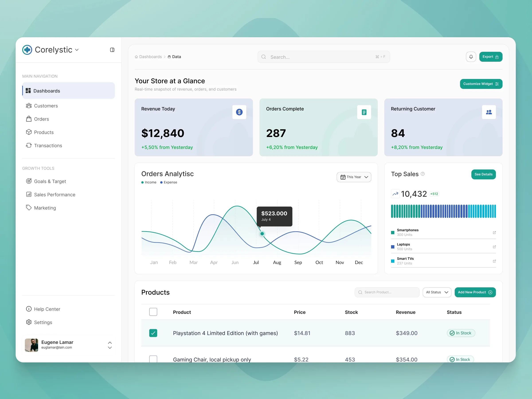The image size is (532, 399).
Task: Click the Export button
Action: (x=491, y=57)
